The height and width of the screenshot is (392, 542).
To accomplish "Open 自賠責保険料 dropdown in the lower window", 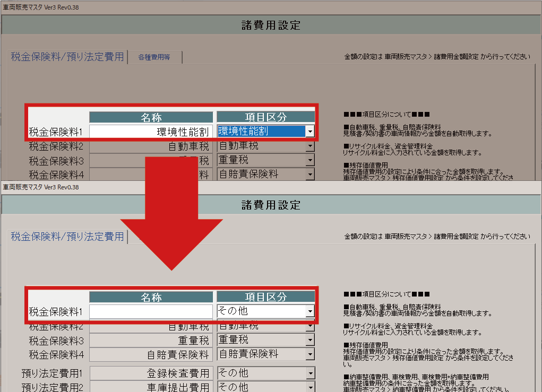I will [x=310, y=354].
